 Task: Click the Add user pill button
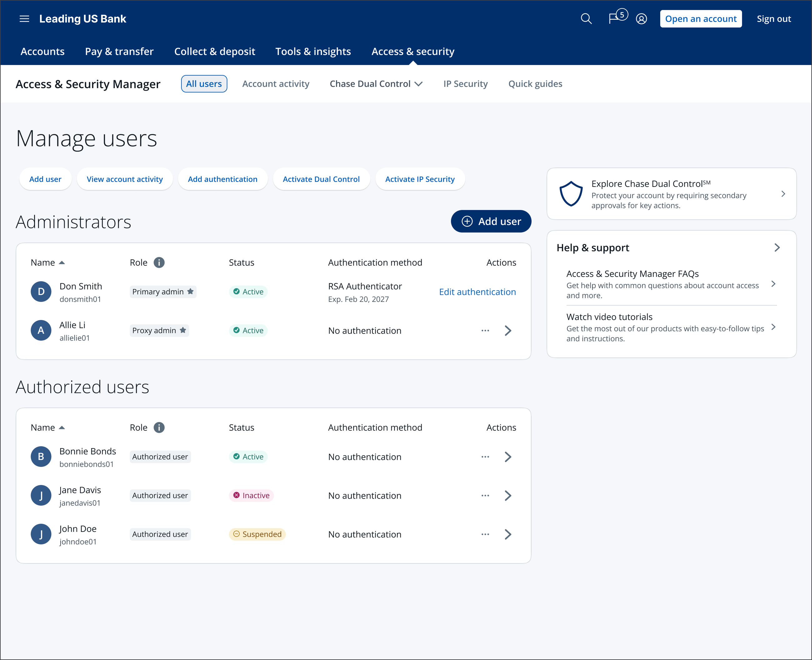pos(45,179)
